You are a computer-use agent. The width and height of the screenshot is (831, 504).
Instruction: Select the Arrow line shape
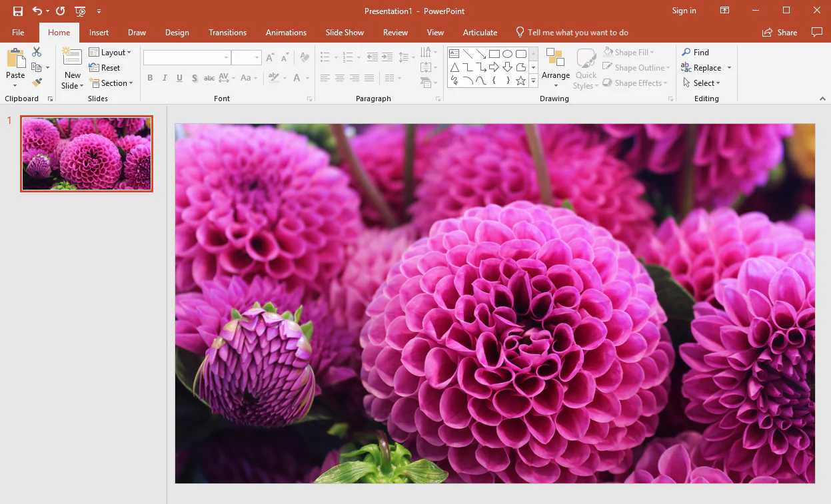(481, 54)
